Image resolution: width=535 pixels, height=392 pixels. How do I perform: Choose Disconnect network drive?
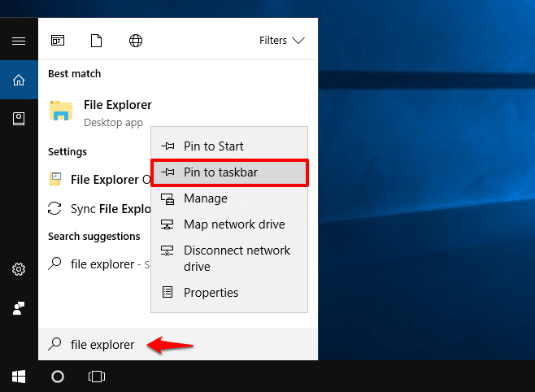(236, 258)
